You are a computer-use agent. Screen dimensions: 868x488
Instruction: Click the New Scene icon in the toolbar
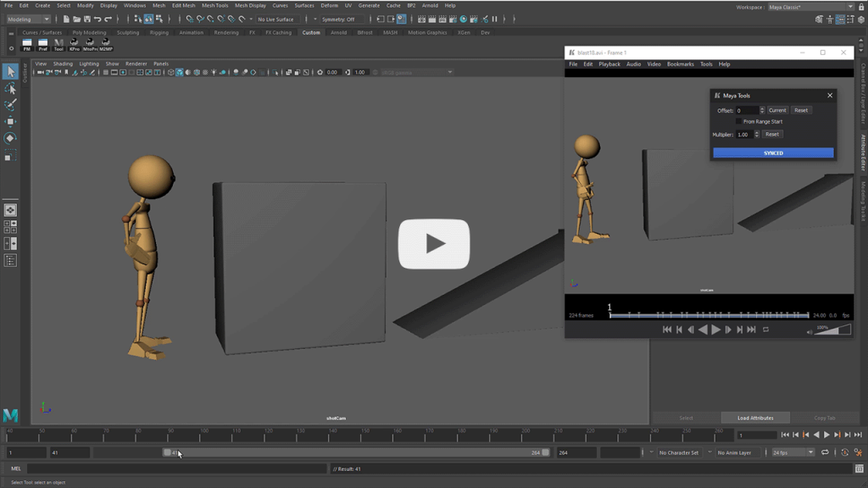[67, 18]
